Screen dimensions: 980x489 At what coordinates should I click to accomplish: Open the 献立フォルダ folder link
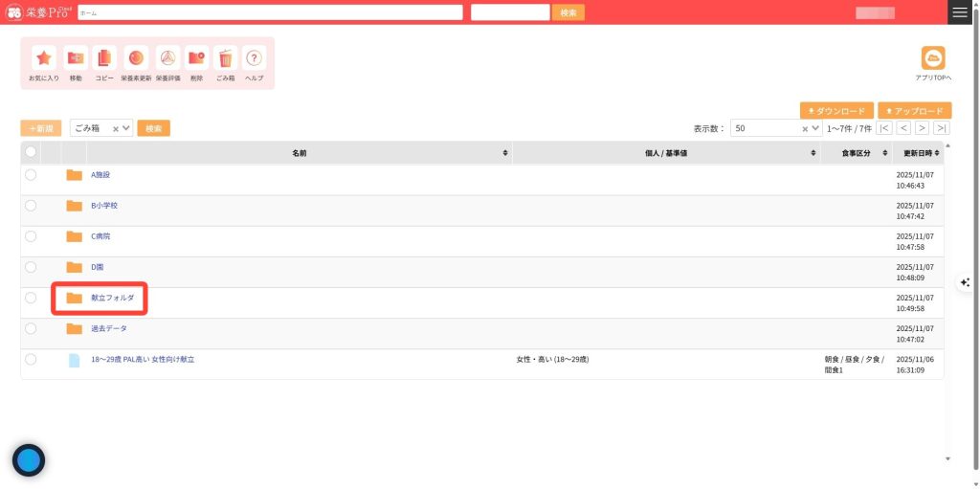click(x=112, y=298)
